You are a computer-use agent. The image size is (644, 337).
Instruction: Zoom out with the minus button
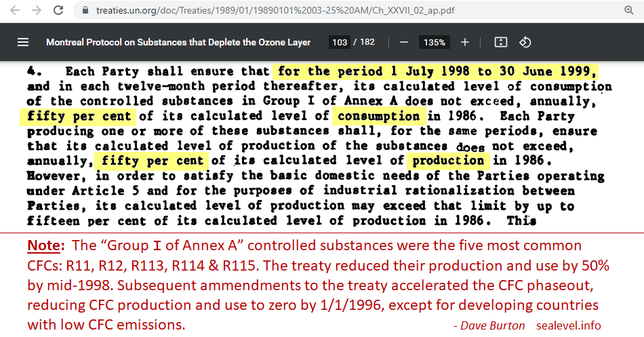[x=404, y=42]
